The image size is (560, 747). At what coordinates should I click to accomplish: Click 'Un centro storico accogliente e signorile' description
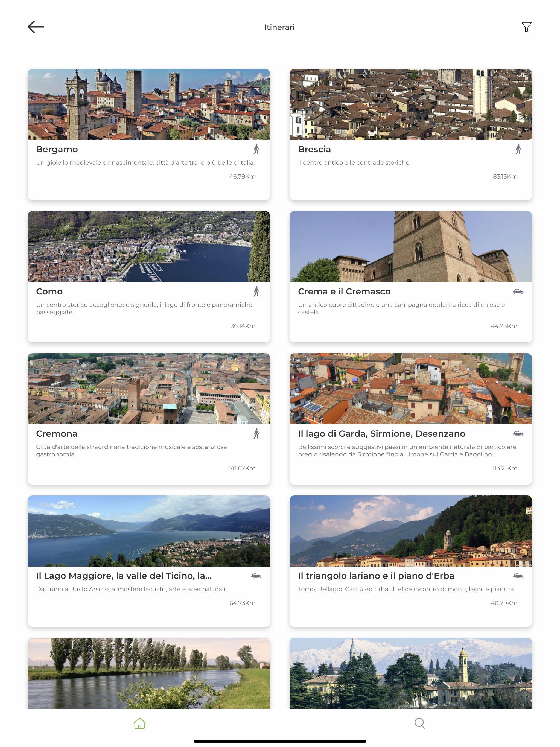click(x=144, y=308)
